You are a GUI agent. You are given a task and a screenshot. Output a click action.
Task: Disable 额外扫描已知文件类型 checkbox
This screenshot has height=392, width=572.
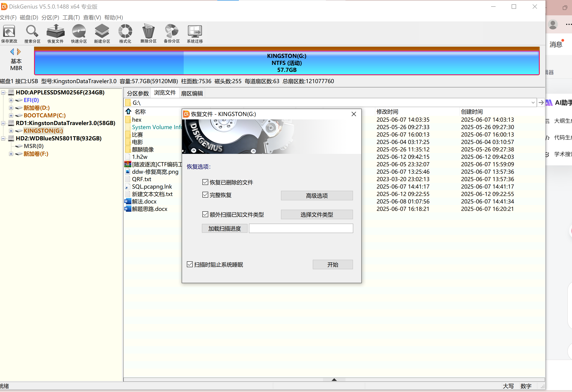click(205, 214)
